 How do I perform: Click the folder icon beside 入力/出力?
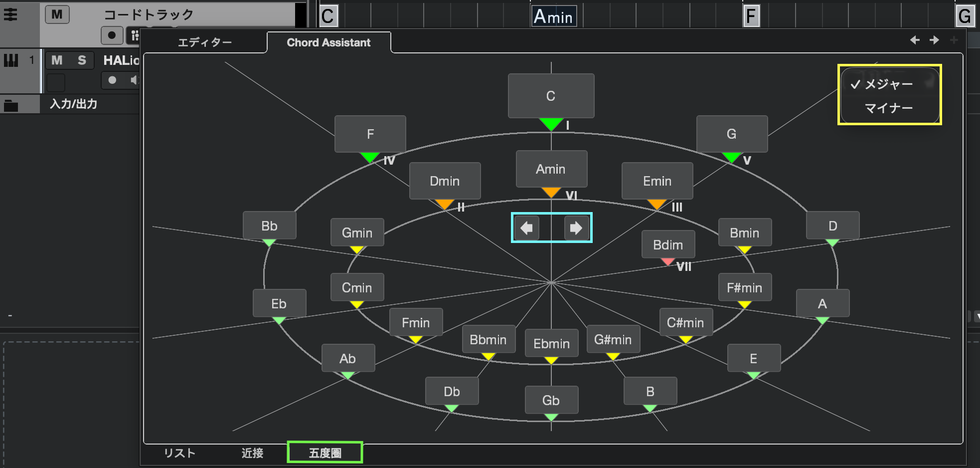pyautogui.click(x=11, y=105)
